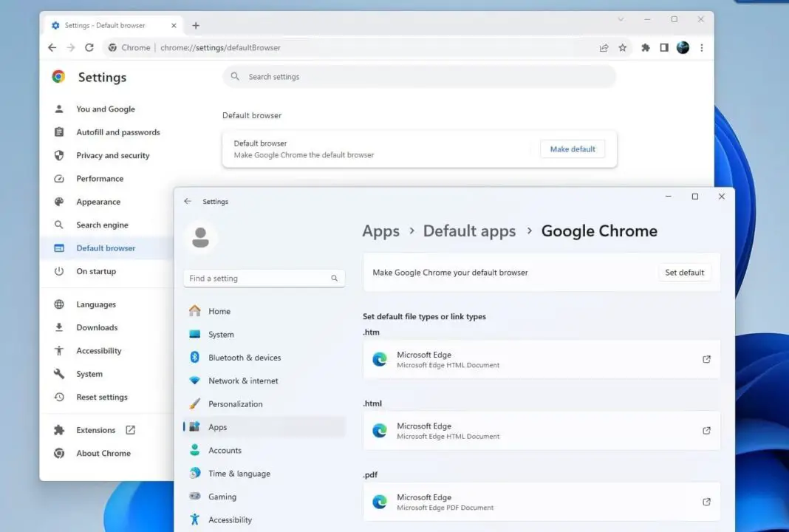Click Set default for Google Chrome

click(x=684, y=272)
